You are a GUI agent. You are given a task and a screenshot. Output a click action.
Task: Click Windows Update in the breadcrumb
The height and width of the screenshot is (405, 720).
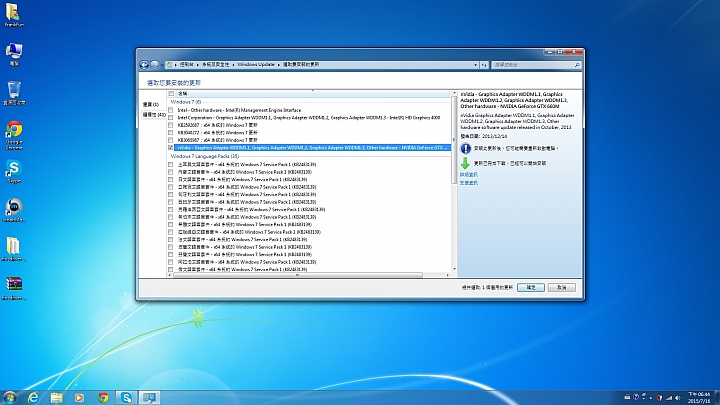(256, 65)
